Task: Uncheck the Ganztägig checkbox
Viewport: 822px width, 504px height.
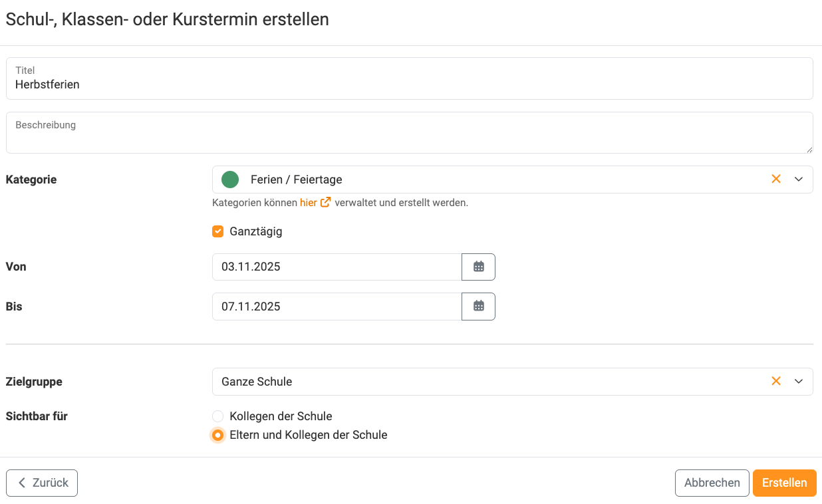Action: 217,231
